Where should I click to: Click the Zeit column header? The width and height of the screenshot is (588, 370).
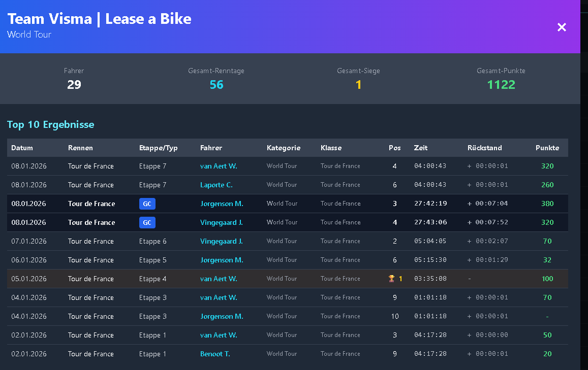[420, 148]
